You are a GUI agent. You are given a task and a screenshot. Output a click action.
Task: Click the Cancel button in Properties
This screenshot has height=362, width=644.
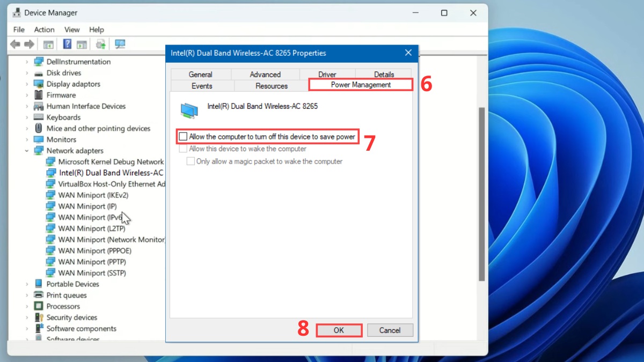[390, 330]
